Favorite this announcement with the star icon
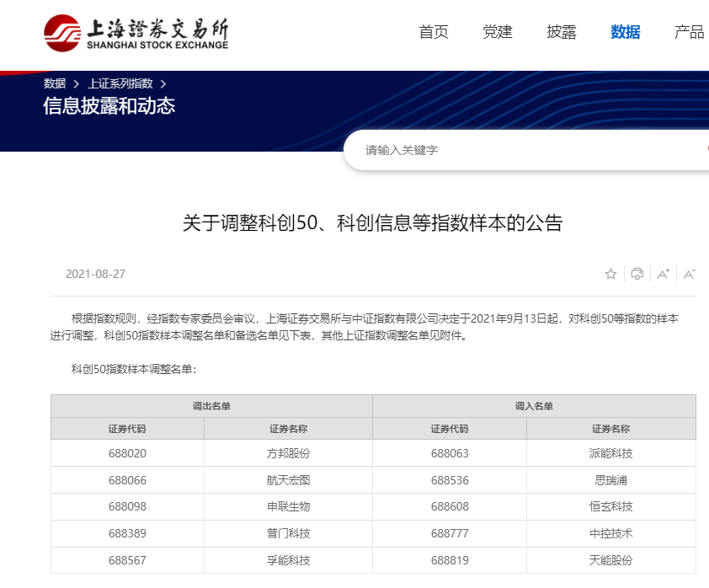The width and height of the screenshot is (709, 588). [610, 274]
